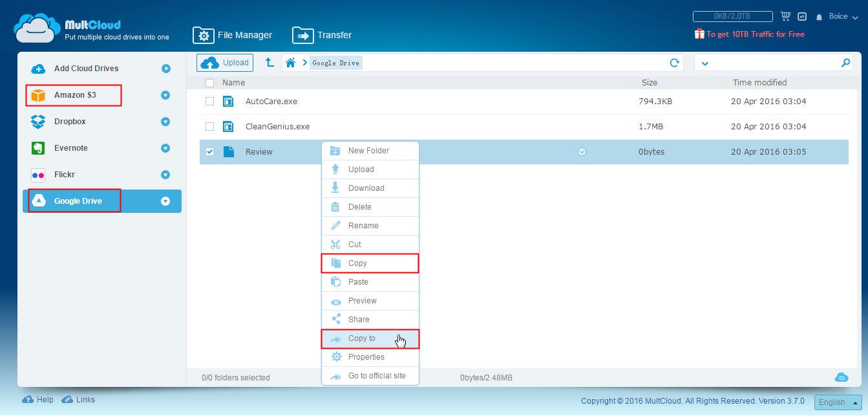Check the AutoCare.exe checkbox
Viewport: 868px width, 416px height.
[209, 102]
